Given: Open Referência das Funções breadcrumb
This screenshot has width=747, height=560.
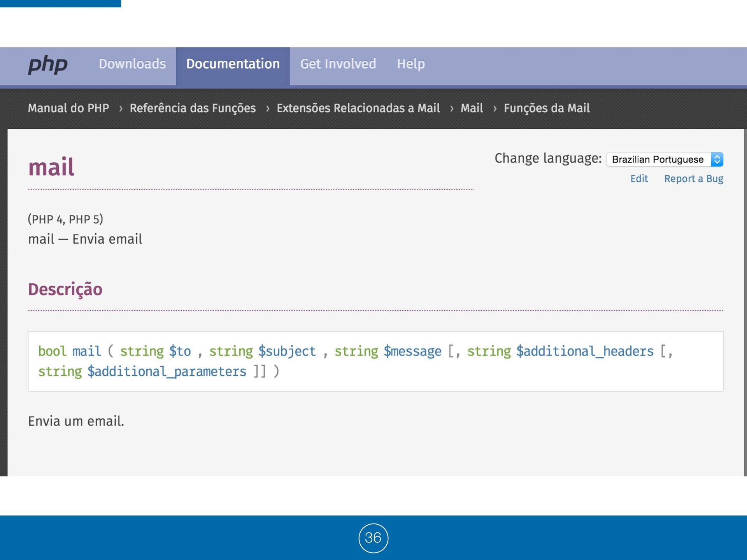Looking at the screenshot, I should pyautogui.click(x=193, y=108).
